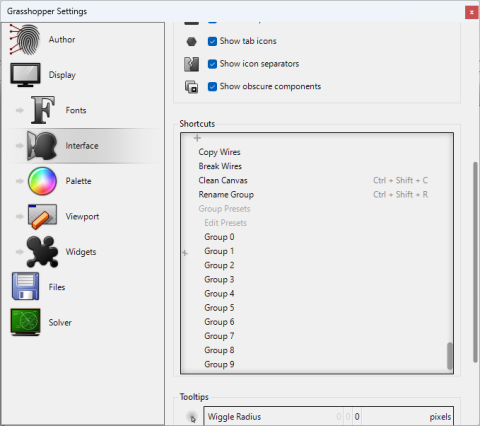Select the Break Wires shortcut entry
The height and width of the screenshot is (426, 480).
tap(220, 166)
